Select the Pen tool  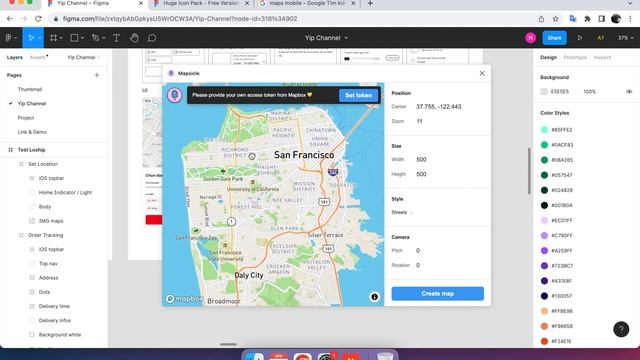click(x=96, y=38)
